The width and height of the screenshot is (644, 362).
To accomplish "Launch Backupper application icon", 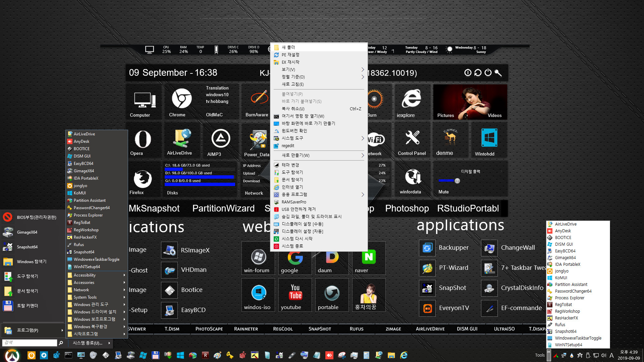I will coord(427,248).
